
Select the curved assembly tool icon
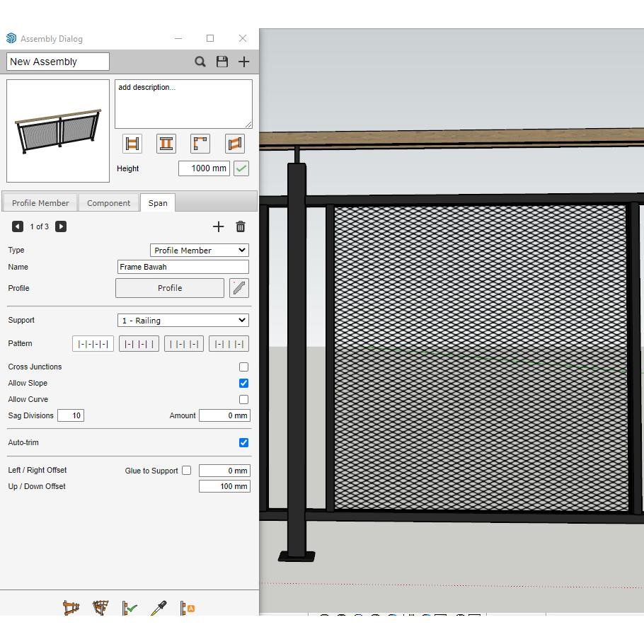point(100,607)
